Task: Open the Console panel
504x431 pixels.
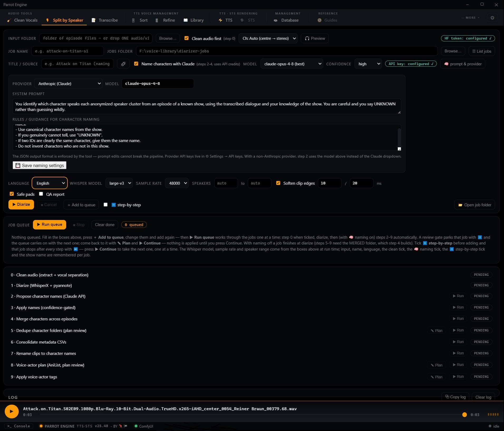Action: [18, 426]
